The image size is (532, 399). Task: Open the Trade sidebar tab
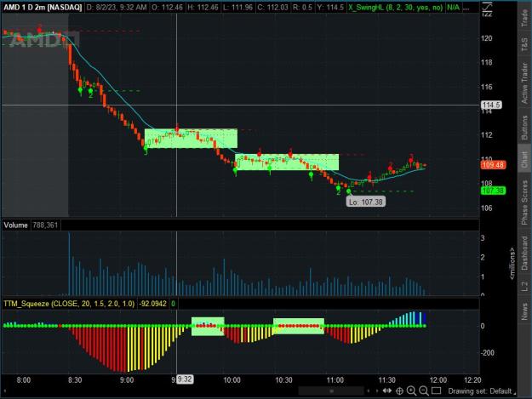click(524, 18)
